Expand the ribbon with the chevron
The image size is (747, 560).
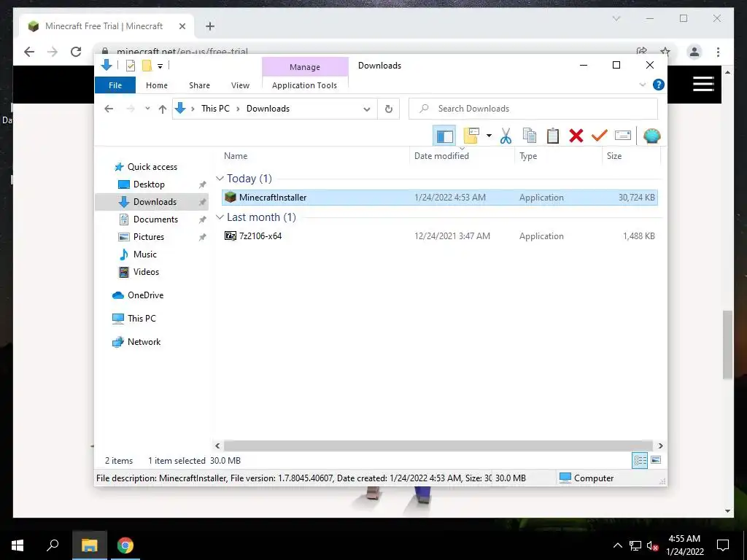(x=642, y=85)
